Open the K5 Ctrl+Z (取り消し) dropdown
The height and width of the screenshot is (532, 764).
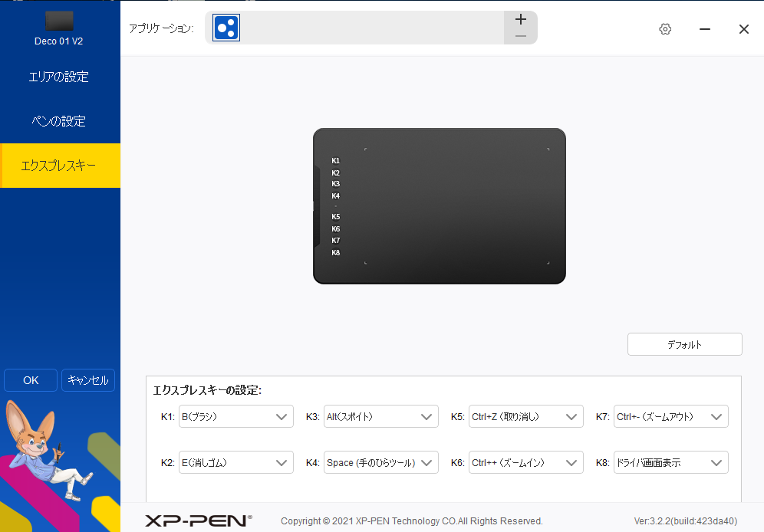coord(525,417)
